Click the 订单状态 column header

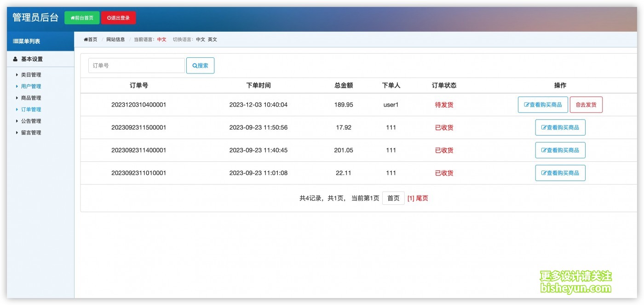pyautogui.click(x=444, y=85)
